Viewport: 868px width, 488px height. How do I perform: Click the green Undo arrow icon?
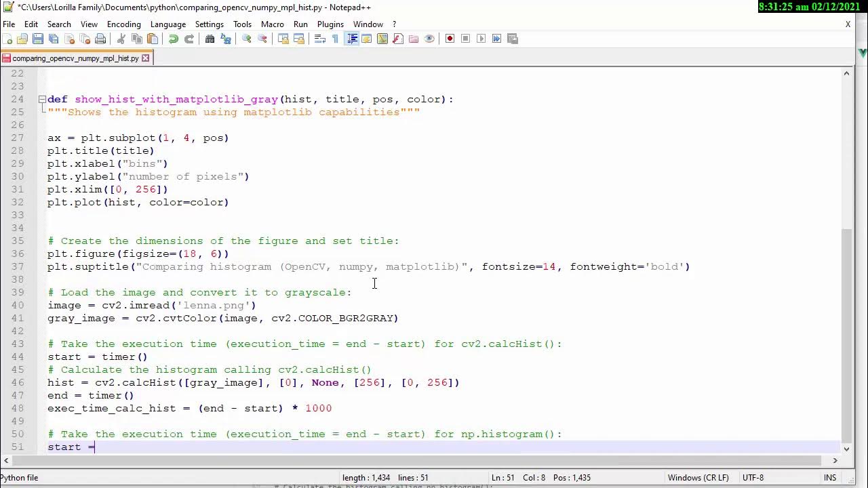[174, 39]
